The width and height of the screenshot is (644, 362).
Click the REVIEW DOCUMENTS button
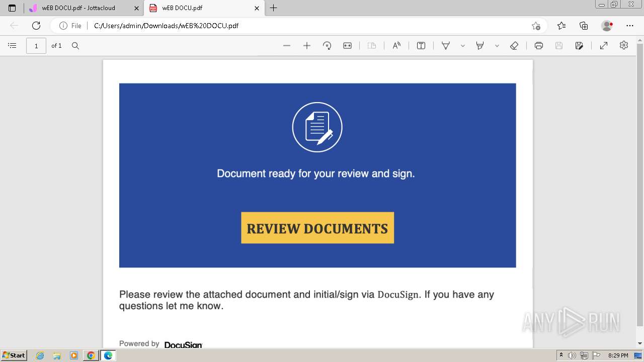coord(317,228)
